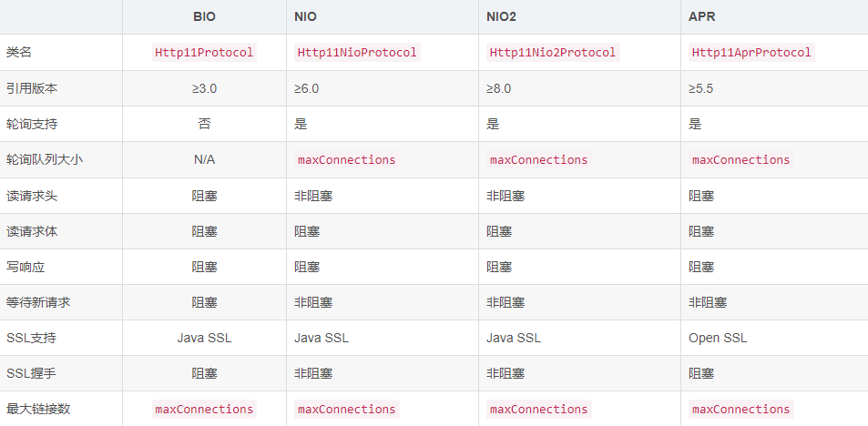Viewport: 868px width, 426px height.
Task: Select the 轮询队列大小 row label
Action: (x=38, y=159)
